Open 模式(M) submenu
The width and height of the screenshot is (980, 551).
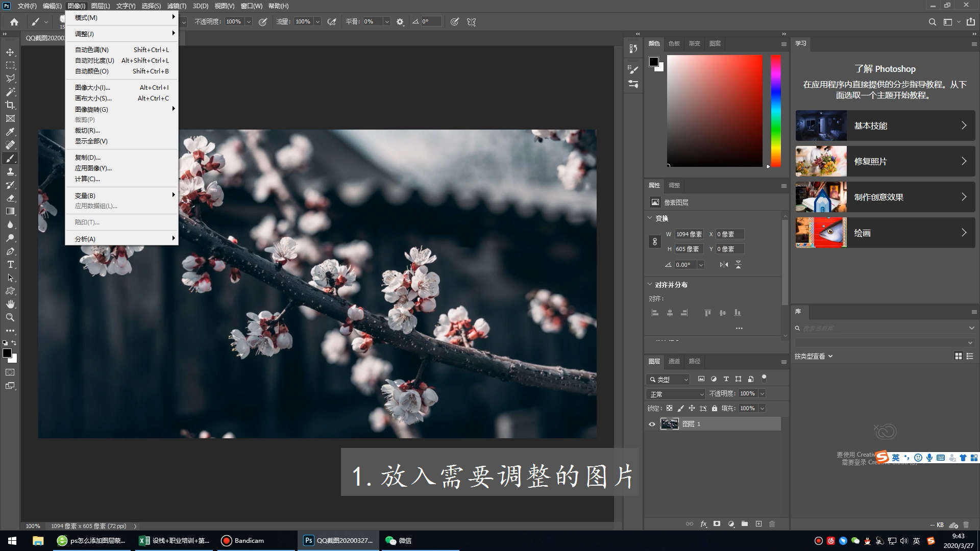[121, 17]
